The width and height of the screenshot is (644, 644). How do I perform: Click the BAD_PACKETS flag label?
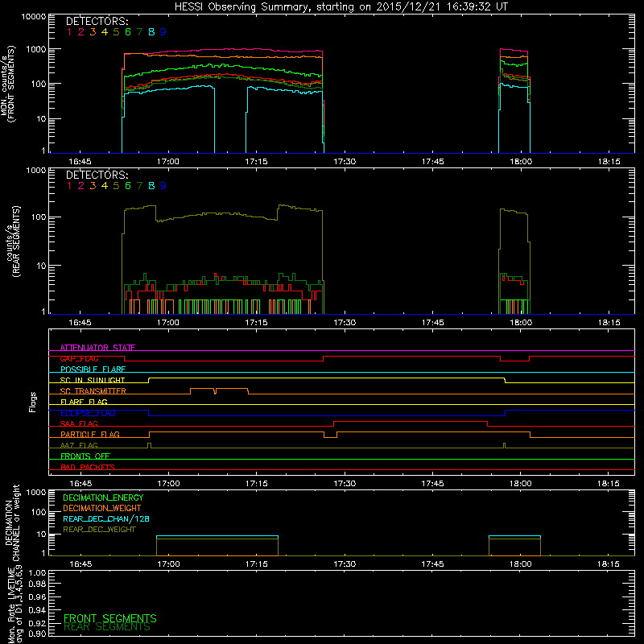[88, 467]
